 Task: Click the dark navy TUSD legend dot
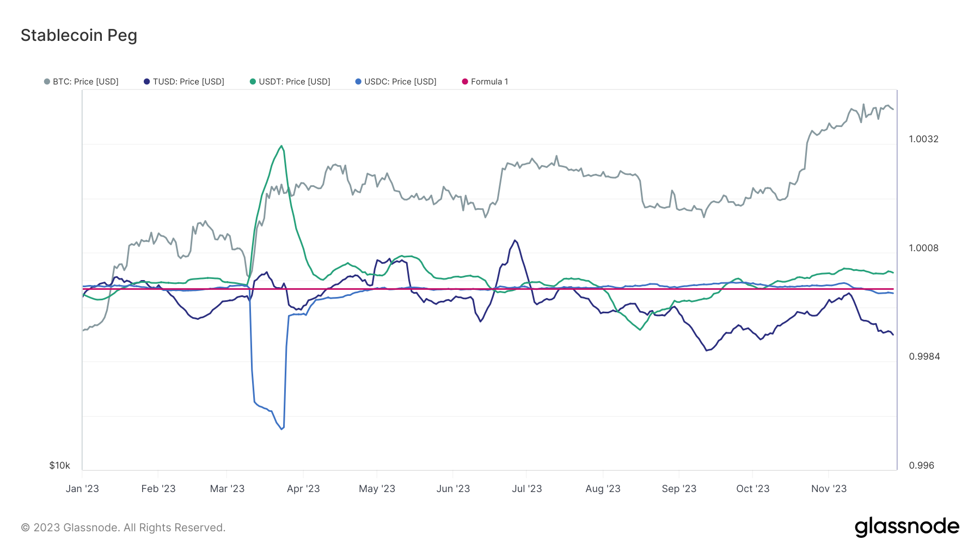click(x=146, y=82)
